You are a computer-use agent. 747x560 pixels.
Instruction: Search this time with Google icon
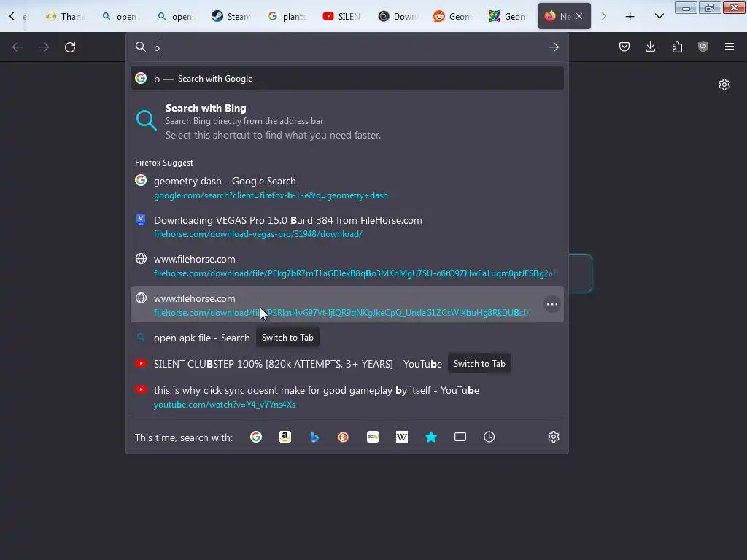[256, 437]
